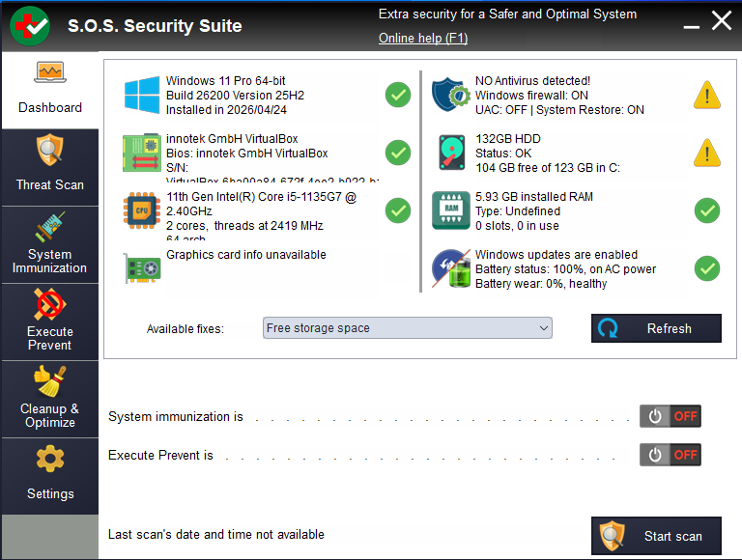Switch to the Threat Scan tab
742x560 pixels.
(x=49, y=167)
